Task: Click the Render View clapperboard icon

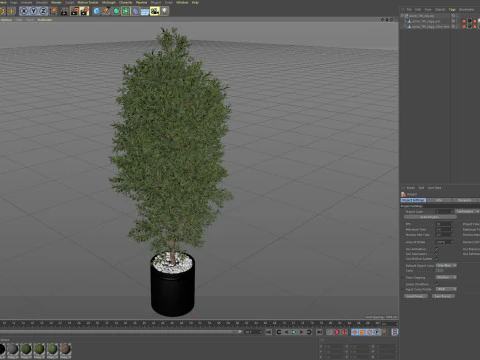Action: pyautogui.click(x=64, y=11)
